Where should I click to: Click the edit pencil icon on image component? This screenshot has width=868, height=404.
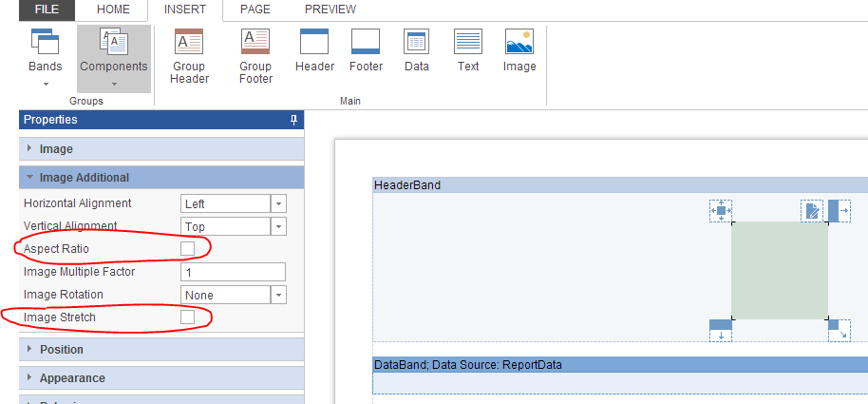pyautogui.click(x=812, y=211)
